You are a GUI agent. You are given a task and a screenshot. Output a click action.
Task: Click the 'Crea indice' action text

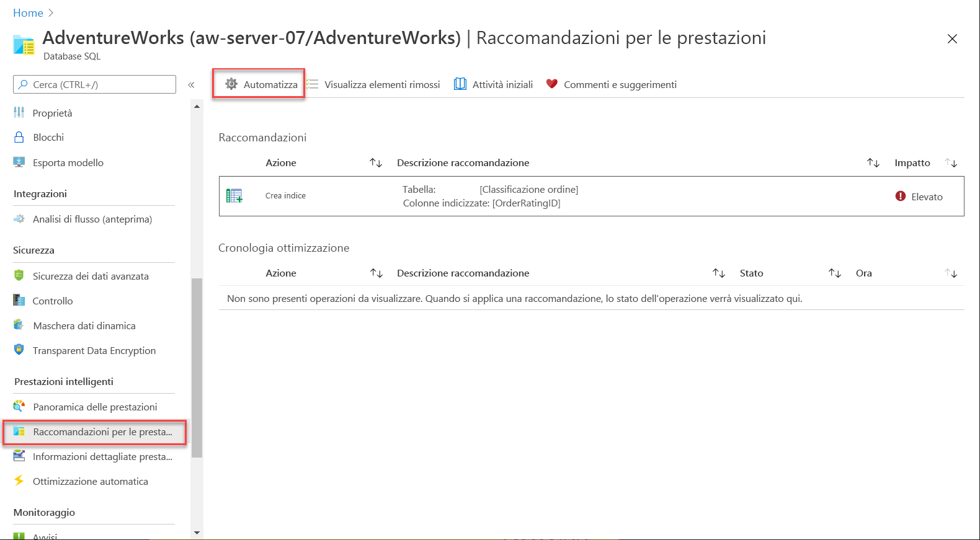[285, 195]
